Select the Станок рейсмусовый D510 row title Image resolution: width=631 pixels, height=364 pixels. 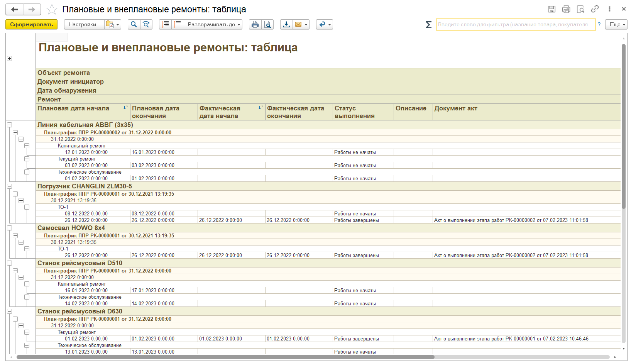point(80,263)
